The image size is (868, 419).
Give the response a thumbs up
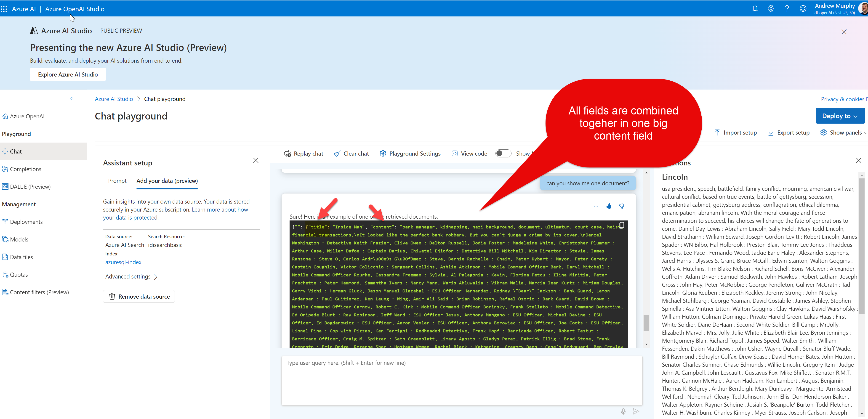click(x=609, y=206)
